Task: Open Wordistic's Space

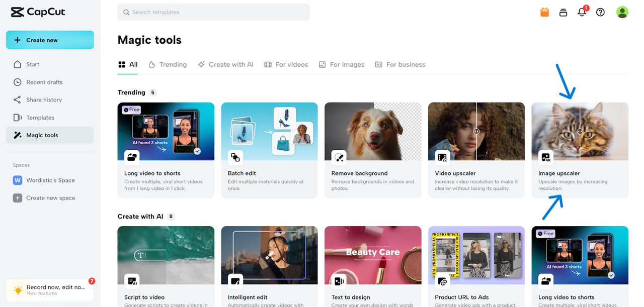Action: coord(50,180)
